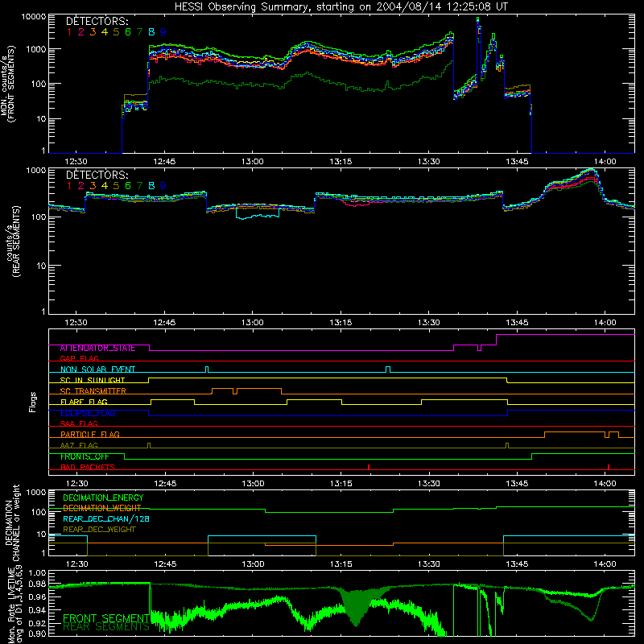The image size is (644, 644).
Task: Click detector 2 in the front segments legend
Action: pyautogui.click(x=81, y=32)
